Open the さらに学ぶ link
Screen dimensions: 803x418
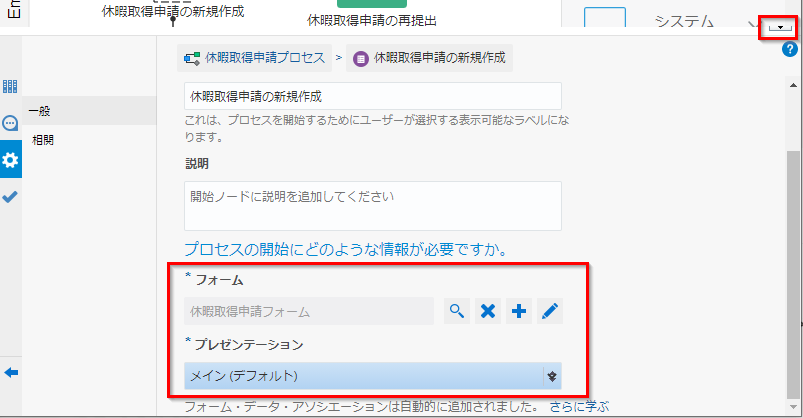coord(579,407)
